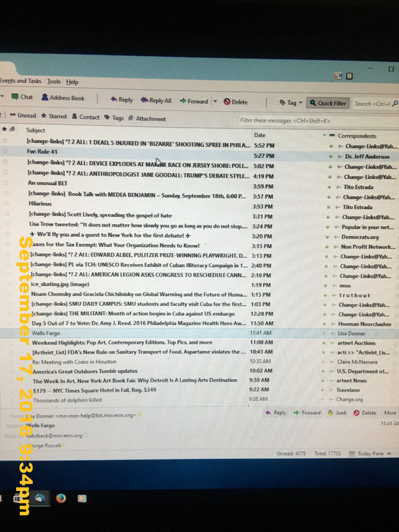Viewport: 399px width, 532px height.
Task: Open the Chat toolbar button
Action: coord(22,97)
